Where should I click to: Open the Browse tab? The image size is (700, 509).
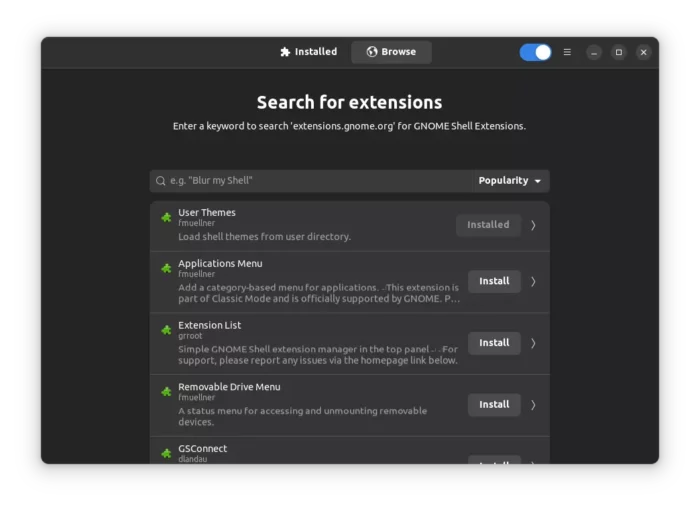coord(392,52)
